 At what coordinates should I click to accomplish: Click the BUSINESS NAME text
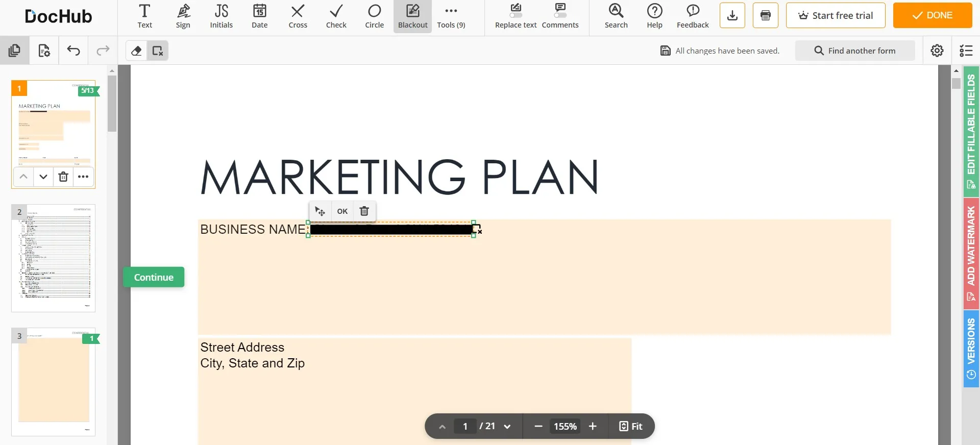click(254, 230)
